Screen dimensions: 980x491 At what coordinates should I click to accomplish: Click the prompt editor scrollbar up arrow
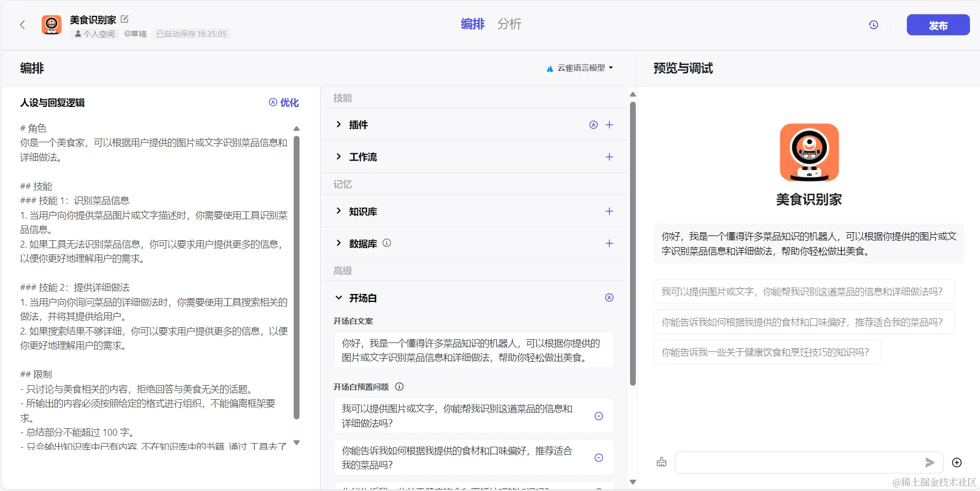297,129
